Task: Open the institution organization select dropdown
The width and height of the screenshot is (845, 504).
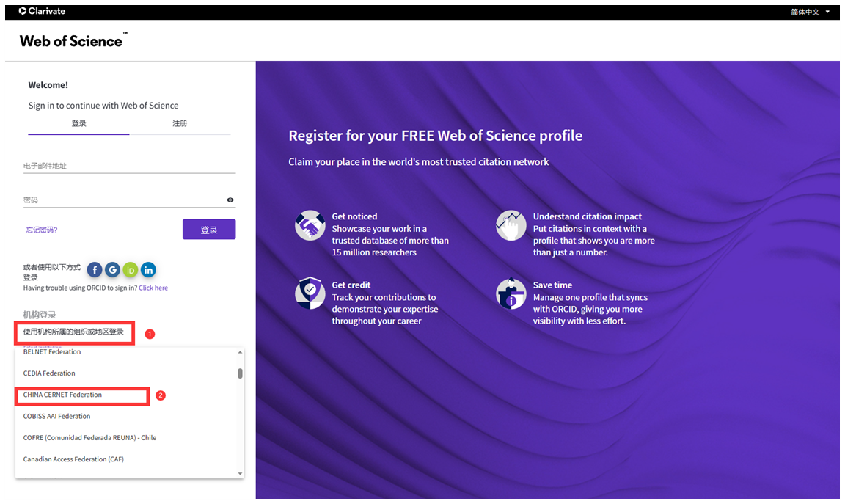Action: pyautogui.click(x=74, y=332)
